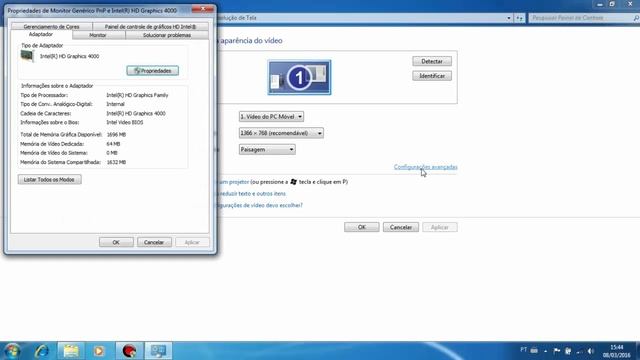This screenshot has height=360, width=640.
Task: Click the Control Panel search magnifier icon
Action: [x=636, y=18]
